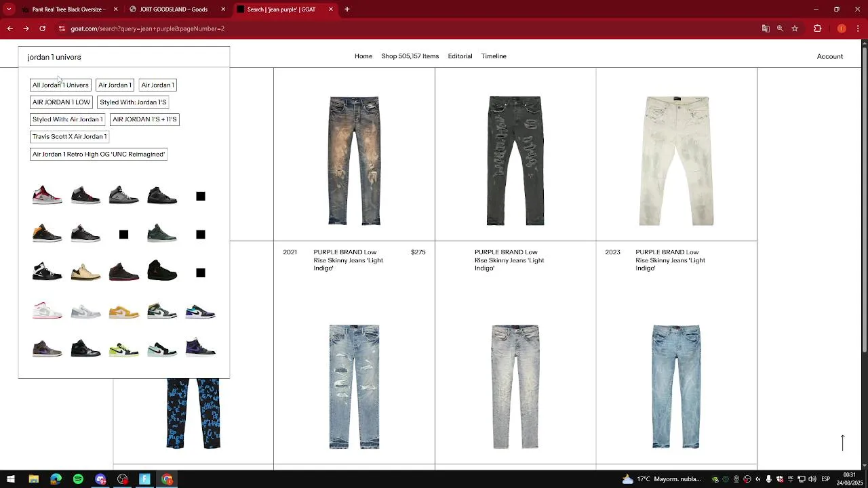Viewport: 868px width, 488px height.
Task: Open the dark green sneaker thumbnail
Action: [x=162, y=234]
